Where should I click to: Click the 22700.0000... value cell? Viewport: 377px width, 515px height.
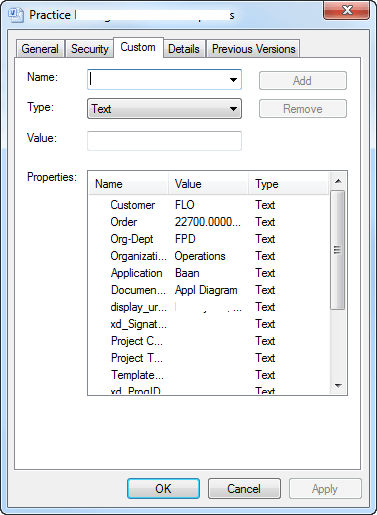tap(208, 222)
